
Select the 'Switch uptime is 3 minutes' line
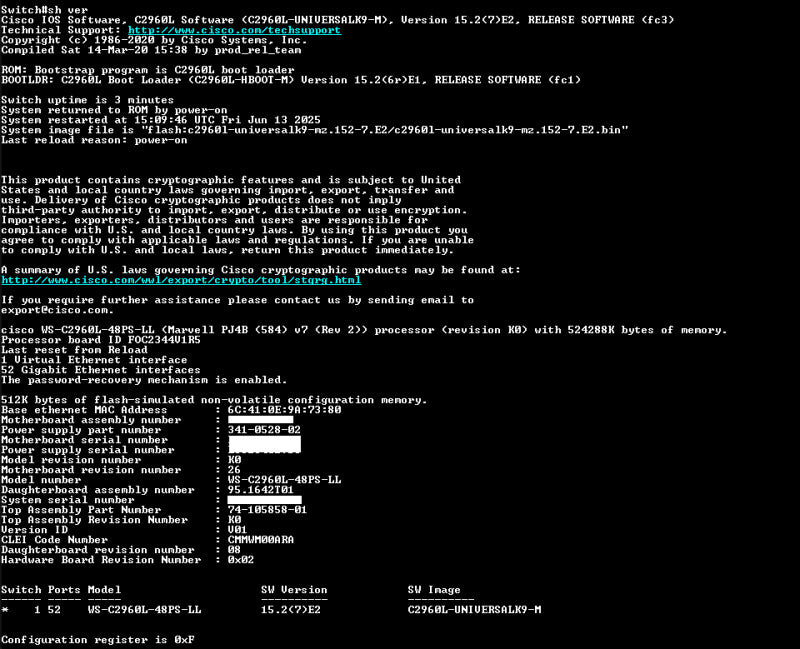pos(87,100)
